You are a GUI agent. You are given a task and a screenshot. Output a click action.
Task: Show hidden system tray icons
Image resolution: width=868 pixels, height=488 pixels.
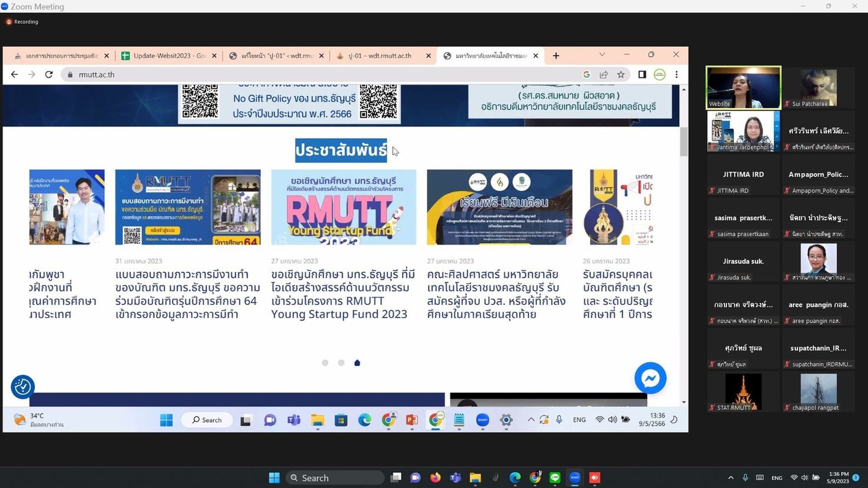(730, 478)
